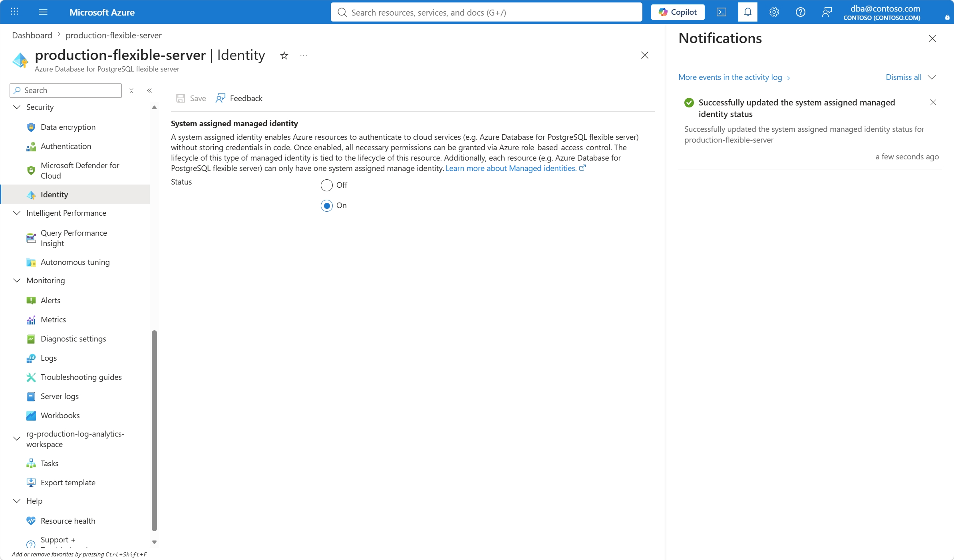The width and height of the screenshot is (954, 560).
Task: Go to Microsoft Azure home
Action: (102, 12)
